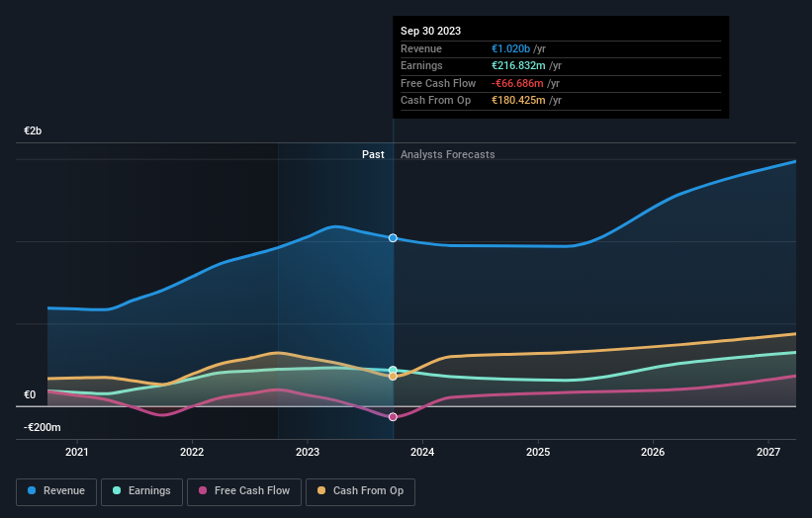Click the 2025 x-axis label
This screenshot has height=518, width=812.
(538, 452)
